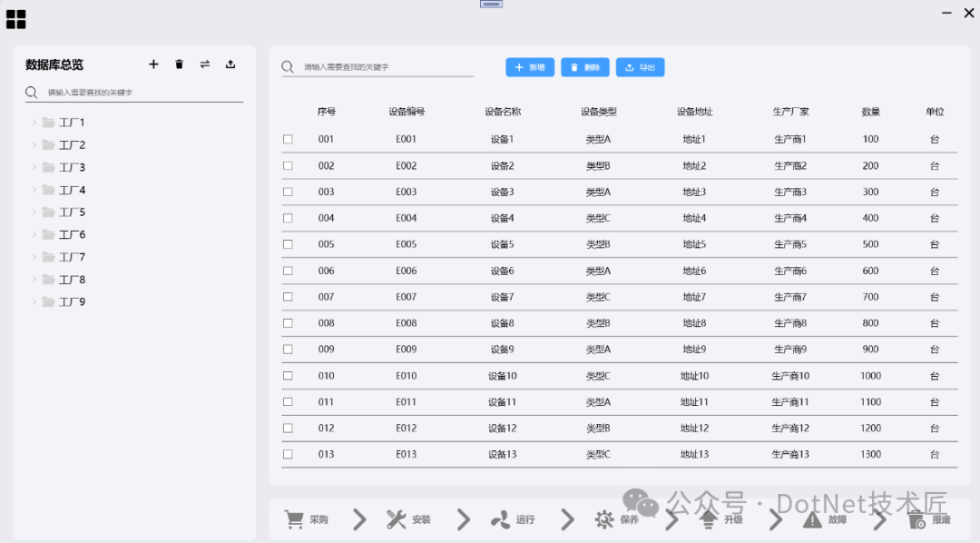Click the 安装 tools icon in bottom toolbar
This screenshot has width=980, height=543.
[397, 518]
